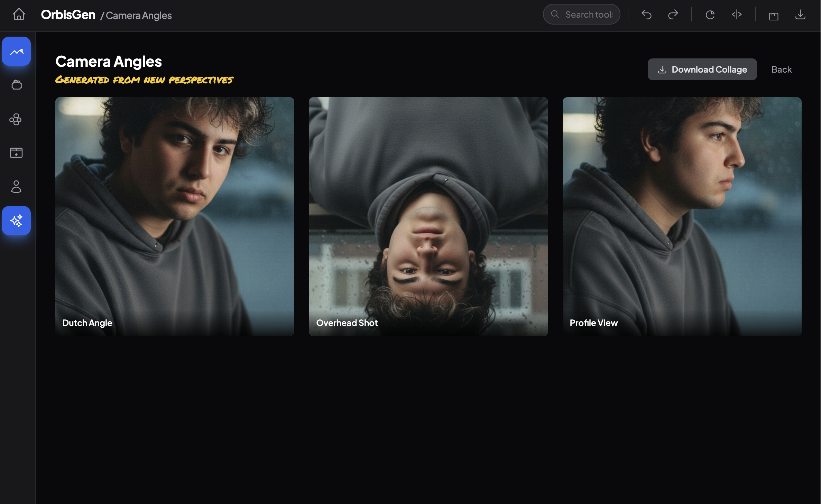This screenshot has height=504, width=821.
Task: Open the person portrait sidebar tool
Action: [16, 187]
